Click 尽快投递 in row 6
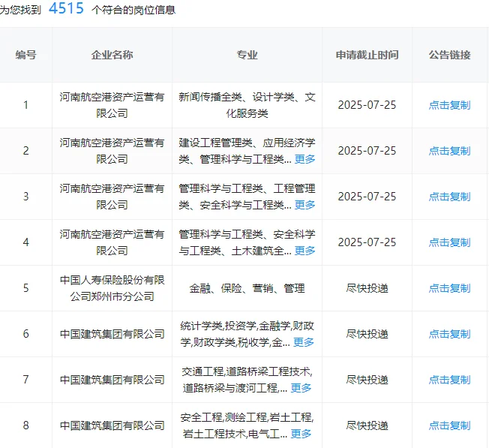489x448 pixels. coord(367,334)
